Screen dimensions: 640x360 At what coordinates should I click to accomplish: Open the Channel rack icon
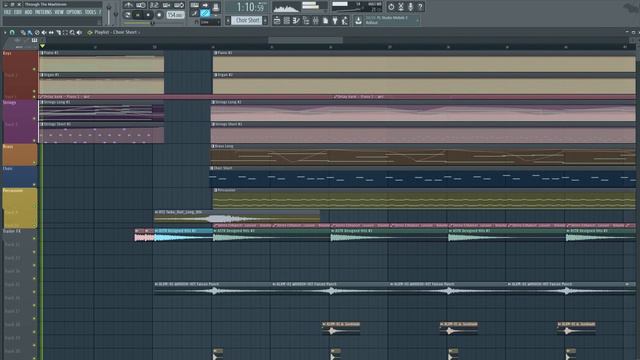[x=287, y=20]
